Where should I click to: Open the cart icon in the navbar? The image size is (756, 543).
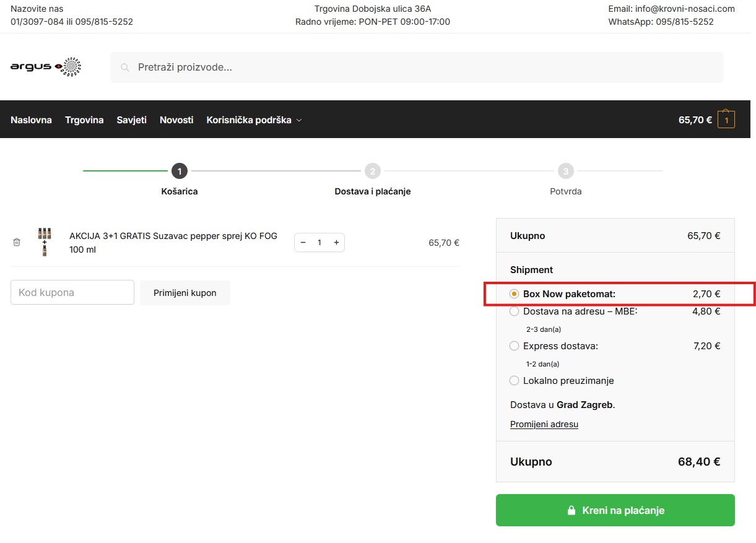pyautogui.click(x=726, y=119)
